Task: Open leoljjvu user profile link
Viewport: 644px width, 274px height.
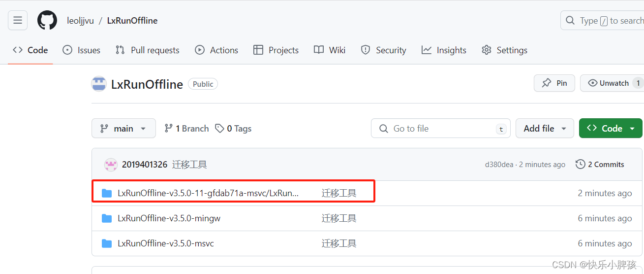Action: pos(80,21)
